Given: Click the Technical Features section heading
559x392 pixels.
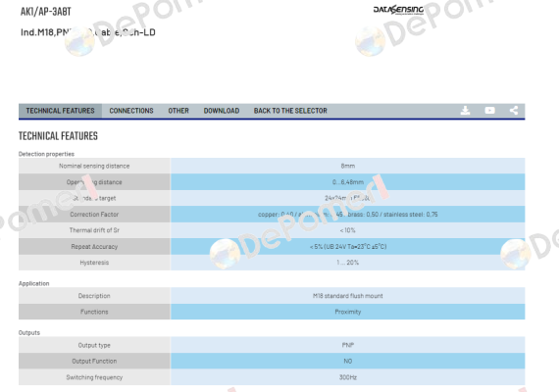Looking at the screenshot, I should pos(58,136).
